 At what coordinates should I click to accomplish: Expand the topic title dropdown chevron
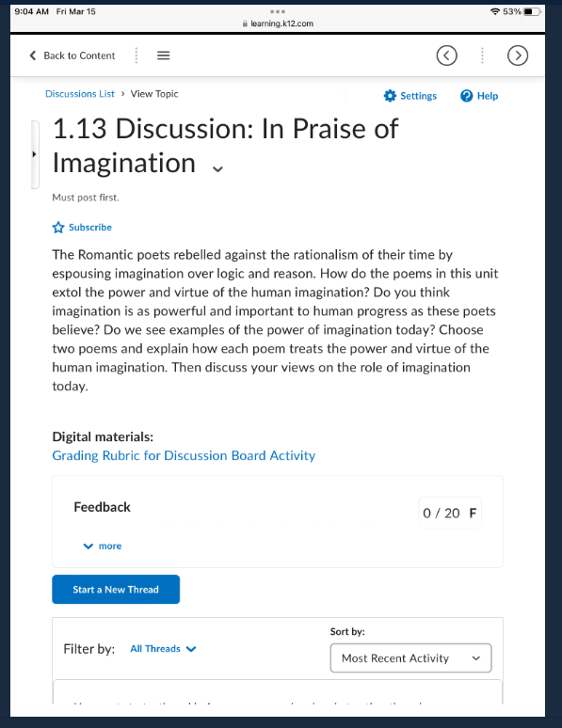coord(217,168)
